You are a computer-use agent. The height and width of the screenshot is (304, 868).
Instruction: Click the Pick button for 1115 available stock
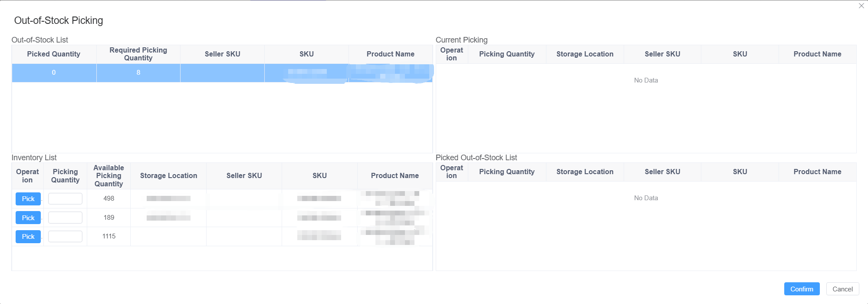[x=28, y=236]
